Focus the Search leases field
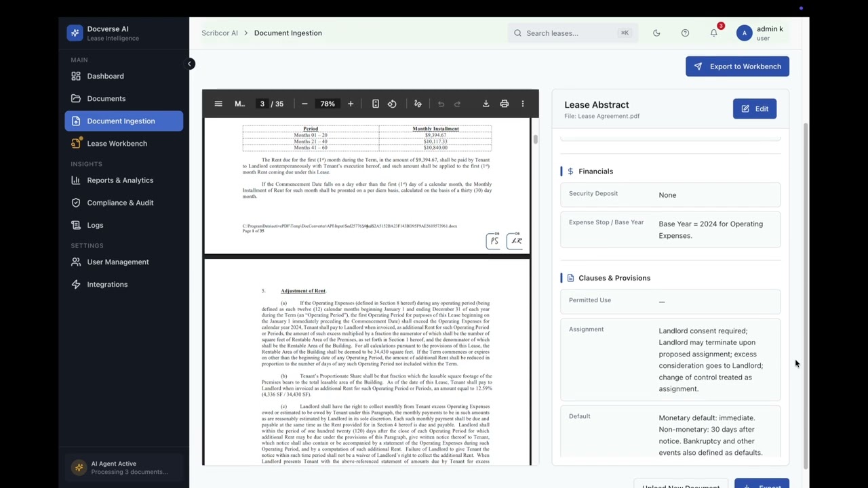Image resolution: width=868 pixels, height=488 pixels. coord(572,33)
